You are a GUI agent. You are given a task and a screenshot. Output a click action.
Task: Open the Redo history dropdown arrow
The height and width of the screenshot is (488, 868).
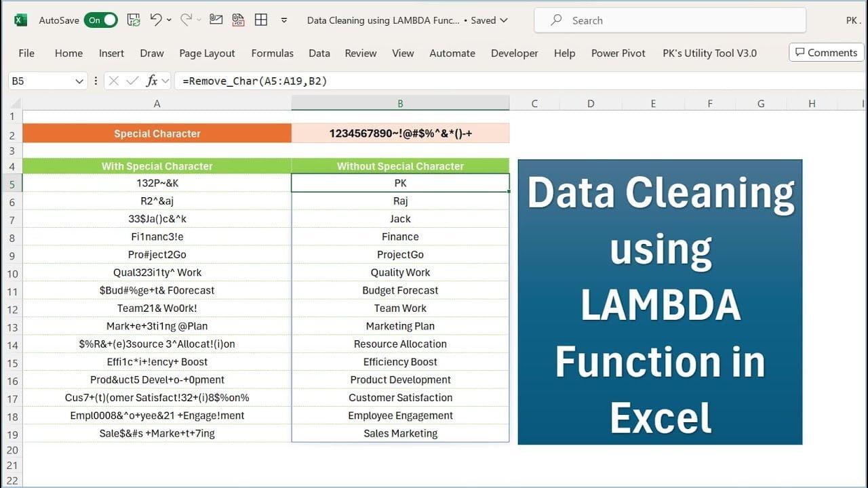tap(199, 20)
